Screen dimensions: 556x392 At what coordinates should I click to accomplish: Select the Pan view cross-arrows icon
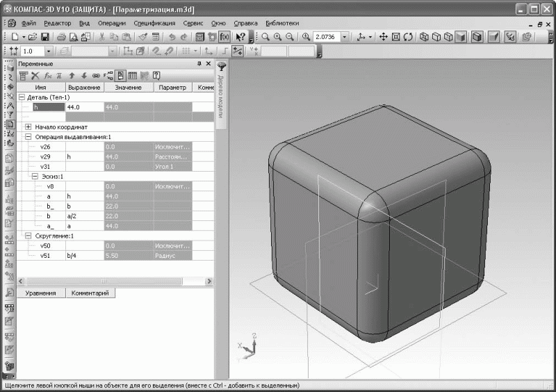(x=383, y=36)
